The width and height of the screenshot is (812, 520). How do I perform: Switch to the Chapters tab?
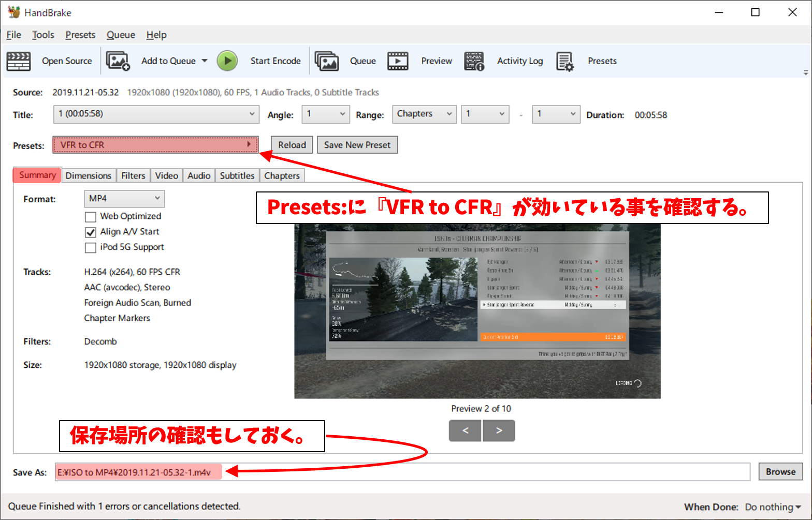[282, 176]
